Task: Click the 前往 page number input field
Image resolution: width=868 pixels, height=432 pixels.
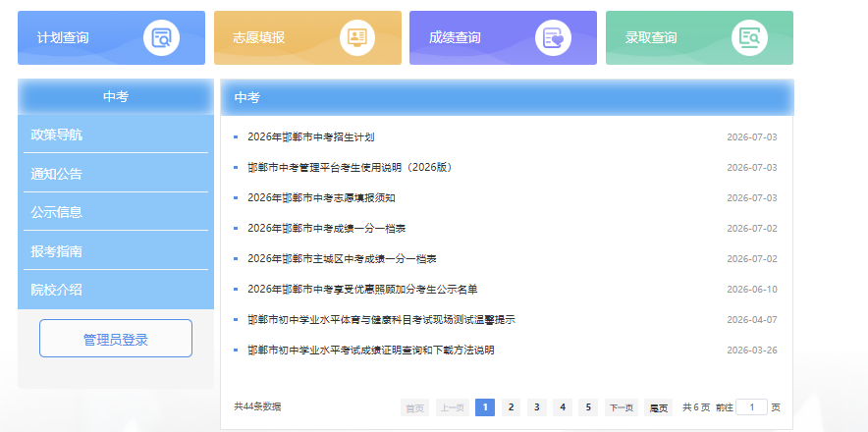Action: (x=752, y=407)
